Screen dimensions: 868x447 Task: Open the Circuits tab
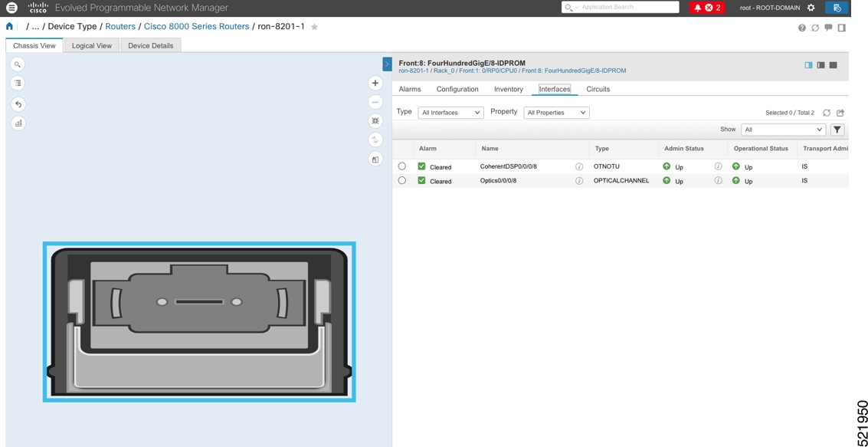pyautogui.click(x=598, y=89)
